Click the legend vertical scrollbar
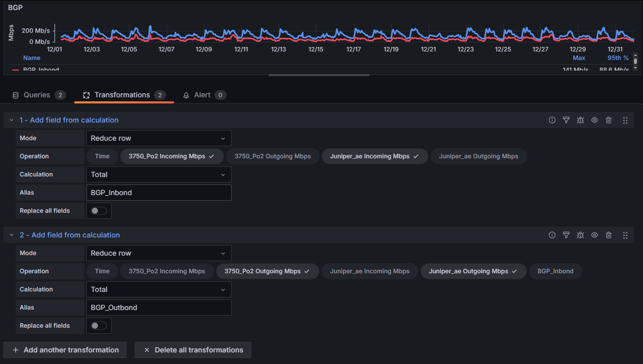Image resolution: width=643 pixels, height=364 pixels. click(x=635, y=62)
